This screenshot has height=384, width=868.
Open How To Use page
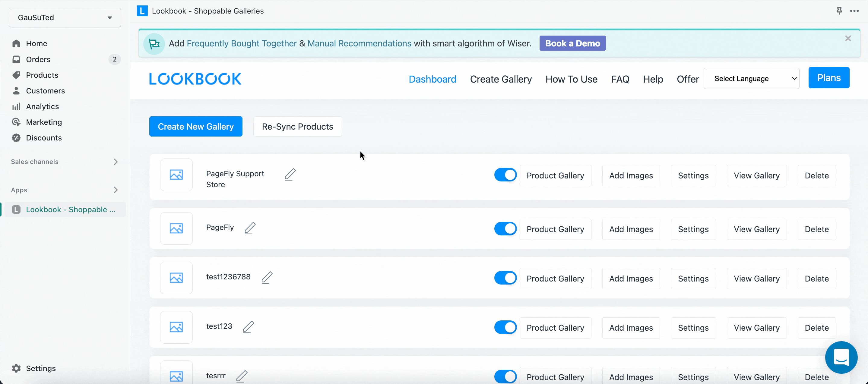[571, 79]
